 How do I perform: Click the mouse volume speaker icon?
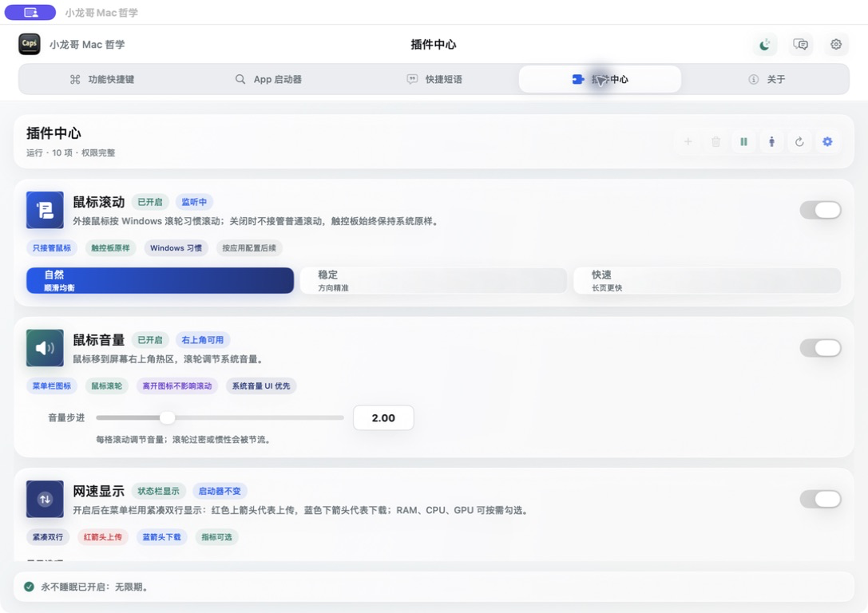point(45,348)
